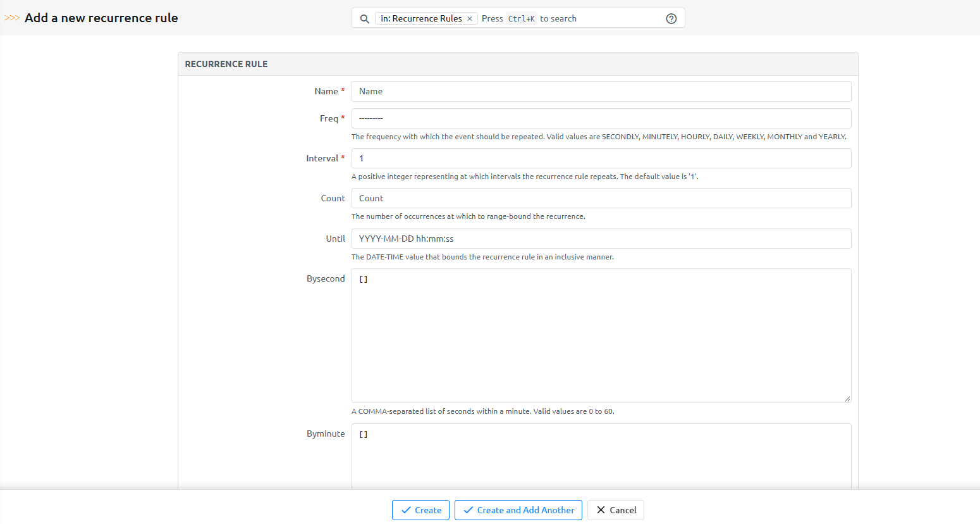This screenshot has height=524, width=980.
Task: Click the Create button
Action: tap(421, 510)
